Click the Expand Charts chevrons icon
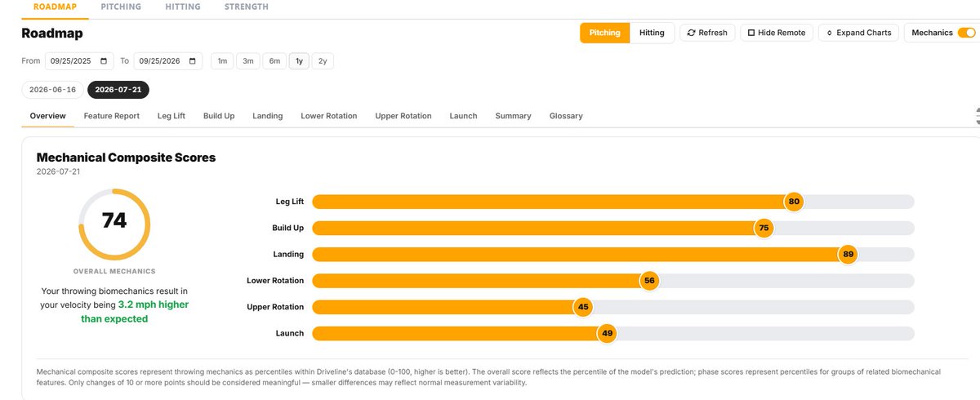Screen dimensions: 980x400 (x=830, y=33)
